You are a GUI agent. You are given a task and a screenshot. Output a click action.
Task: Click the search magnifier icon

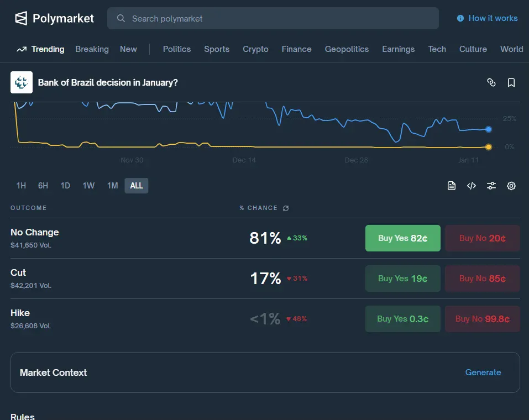point(121,18)
